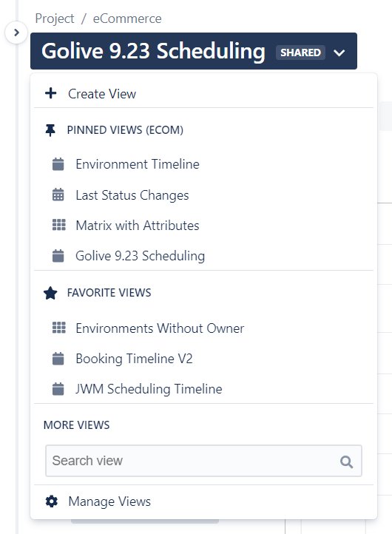Click the calendar icon next to Environment Timeline

pyautogui.click(x=58, y=164)
